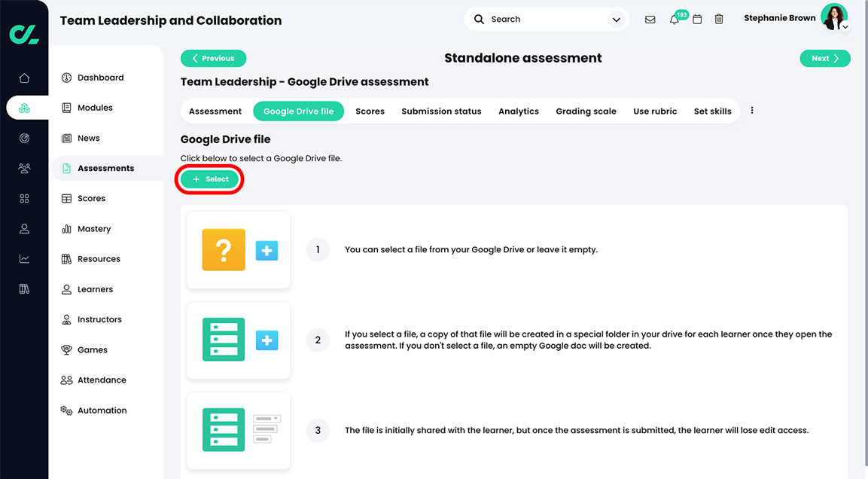Image resolution: width=868 pixels, height=479 pixels.
Task: Go to the Next page
Action: point(825,58)
